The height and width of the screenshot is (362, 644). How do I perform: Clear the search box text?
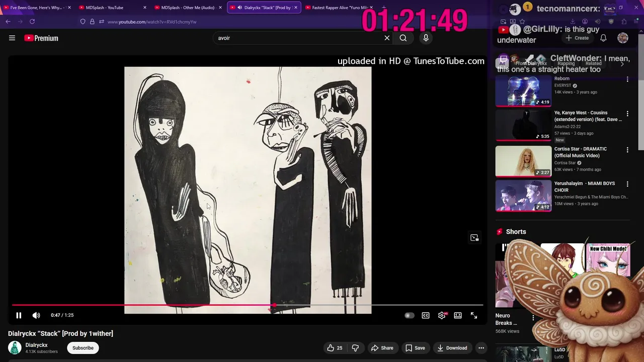(x=387, y=38)
